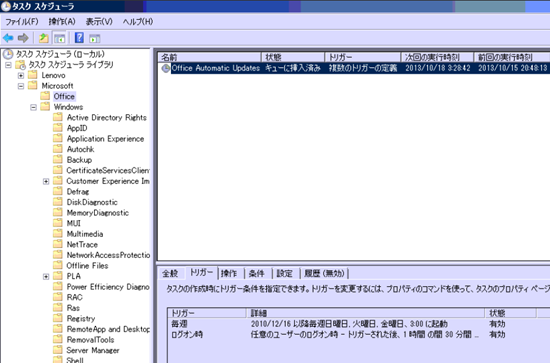
Task: Expand the Lenovo folder node
Action: (21, 75)
